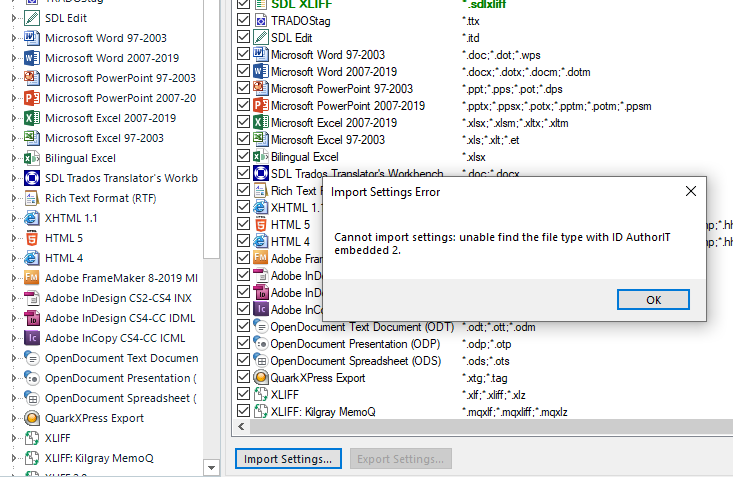This screenshot has height=477, width=734.
Task: Click the '*.mqxlf;*.mqxliff;*.mqxlz' extension cell
Action: (514, 412)
